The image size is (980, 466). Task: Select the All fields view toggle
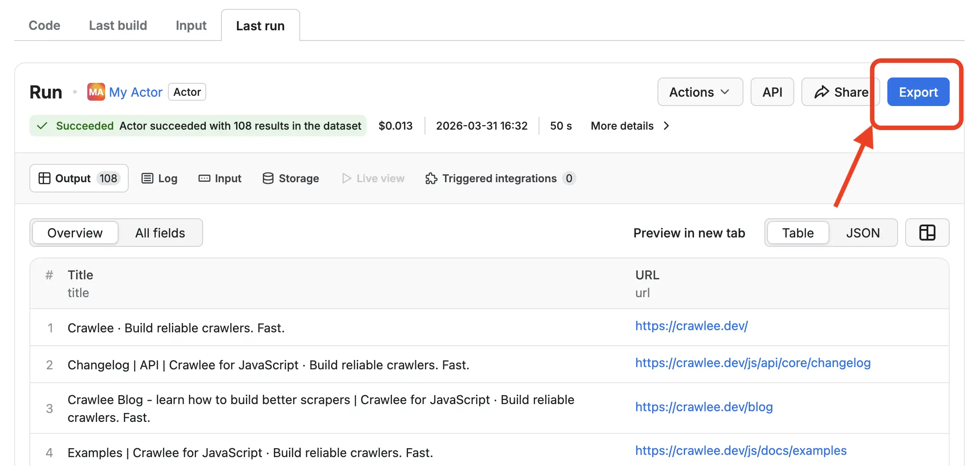point(160,233)
